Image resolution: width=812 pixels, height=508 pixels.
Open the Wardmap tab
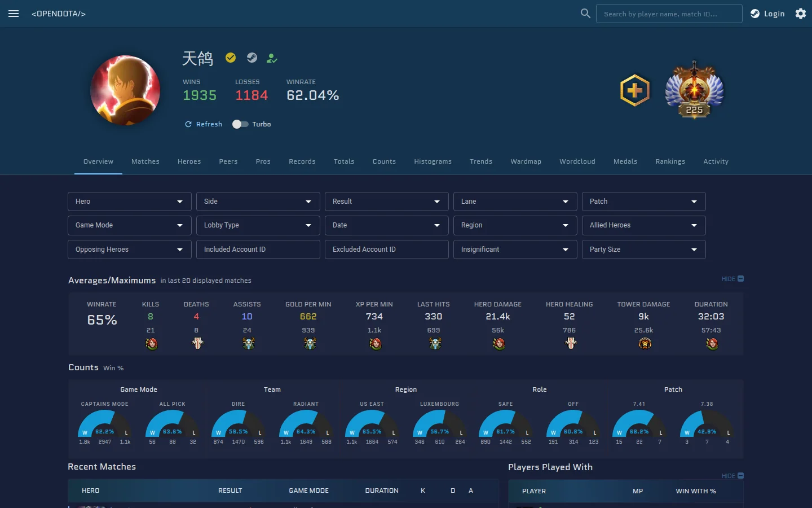click(x=526, y=161)
